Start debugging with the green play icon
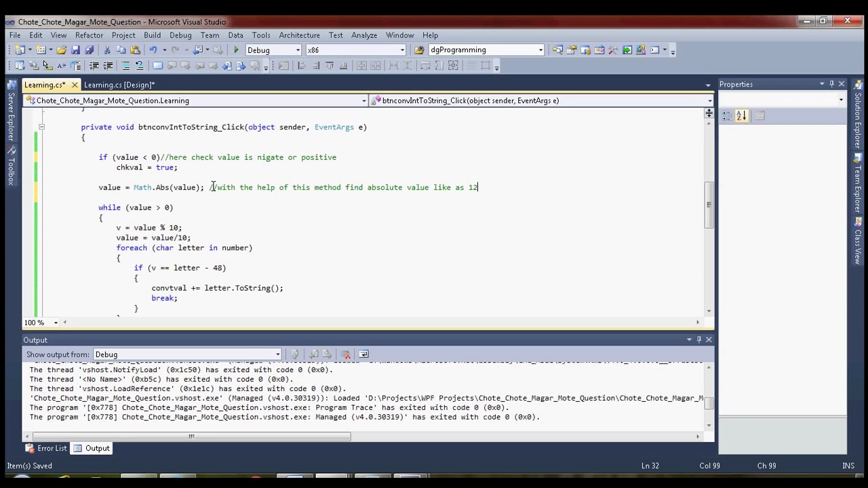The width and height of the screenshot is (868, 488). pos(236,49)
